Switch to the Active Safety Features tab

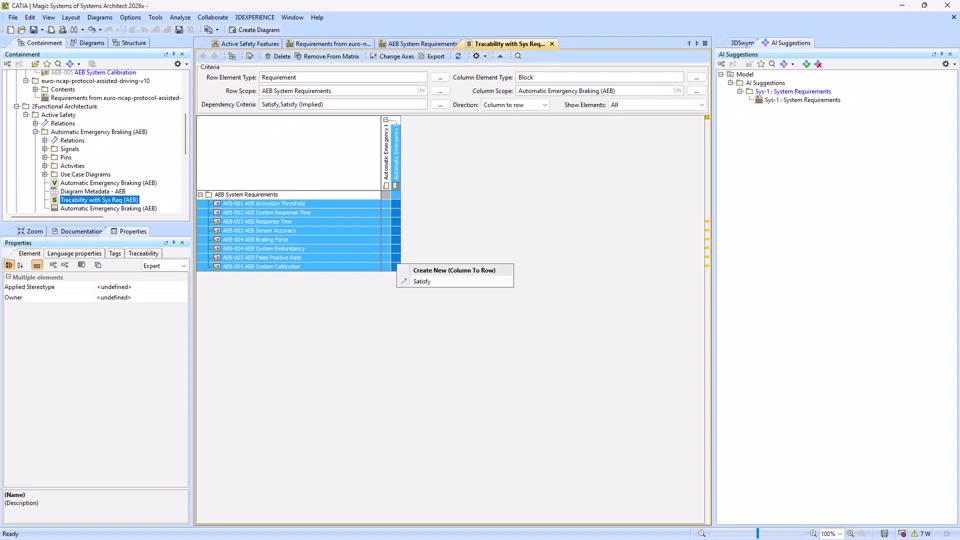click(x=245, y=44)
